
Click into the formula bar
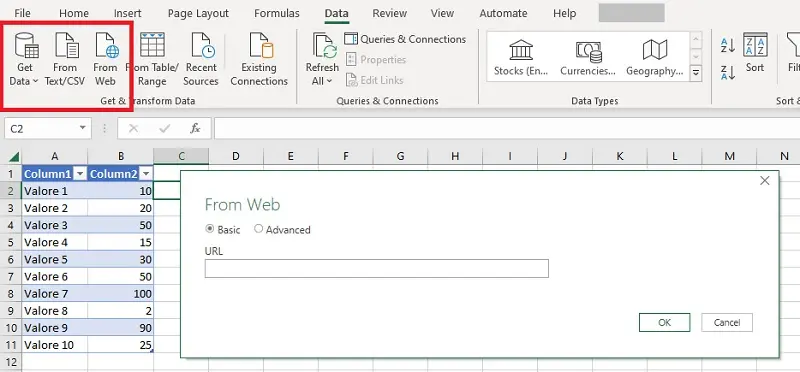coord(507,129)
